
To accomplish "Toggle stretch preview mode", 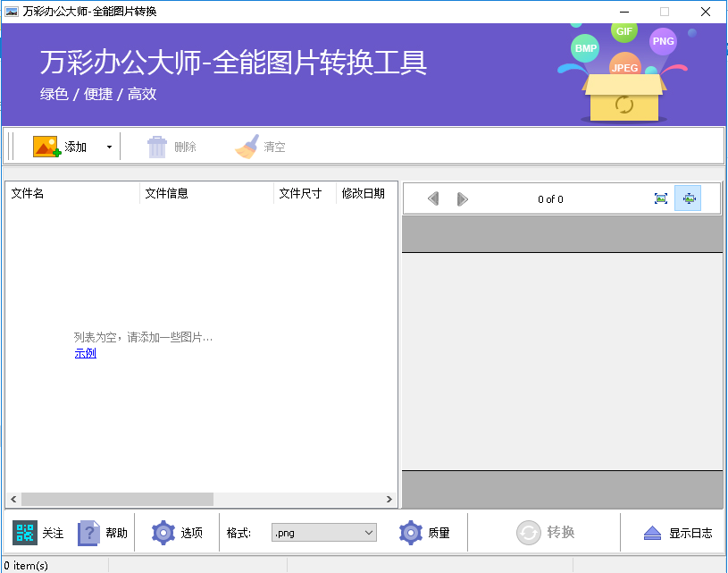I will tap(689, 198).
